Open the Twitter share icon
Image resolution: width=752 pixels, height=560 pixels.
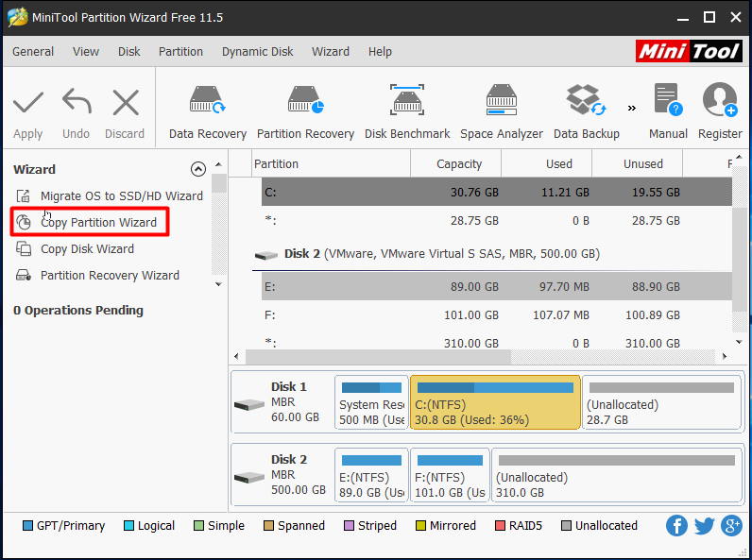(704, 526)
